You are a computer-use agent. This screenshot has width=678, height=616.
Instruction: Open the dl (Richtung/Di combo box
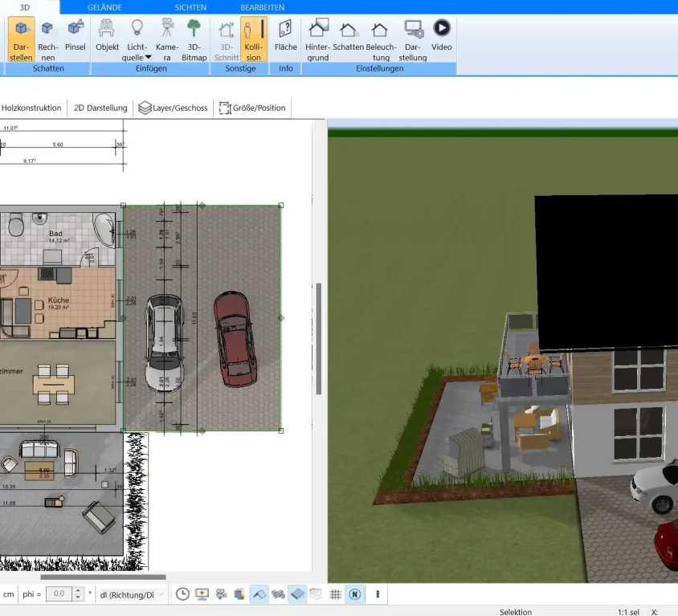(x=132, y=595)
